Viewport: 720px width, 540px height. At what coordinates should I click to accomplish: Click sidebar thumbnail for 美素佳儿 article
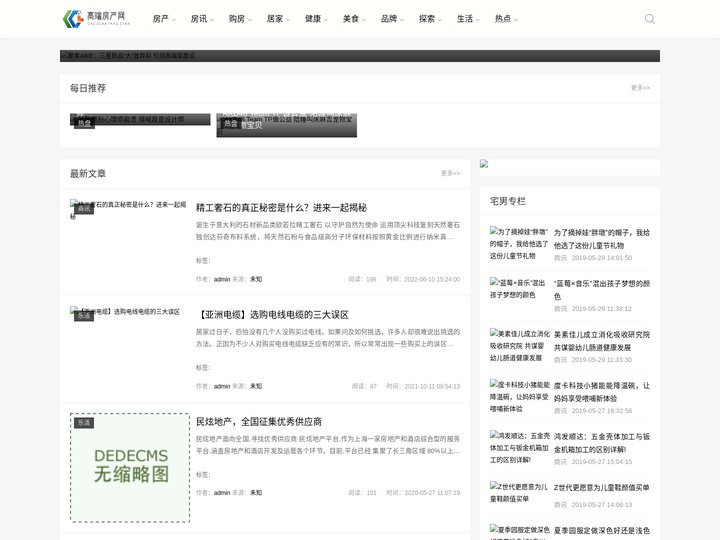click(519, 345)
